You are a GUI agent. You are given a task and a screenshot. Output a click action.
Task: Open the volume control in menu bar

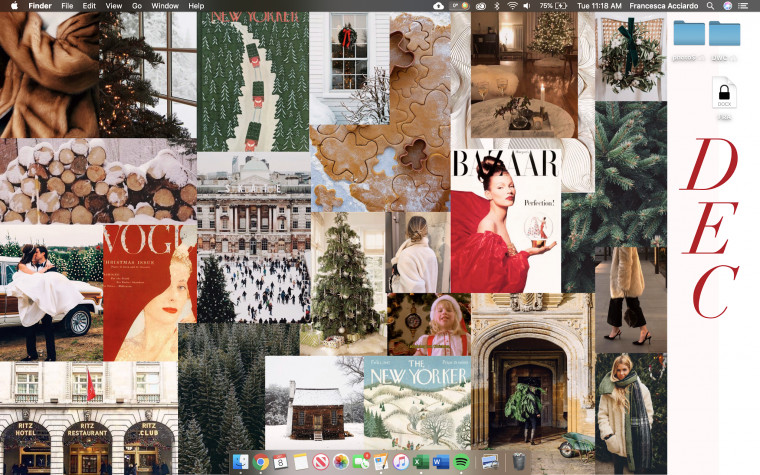click(527, 6)
